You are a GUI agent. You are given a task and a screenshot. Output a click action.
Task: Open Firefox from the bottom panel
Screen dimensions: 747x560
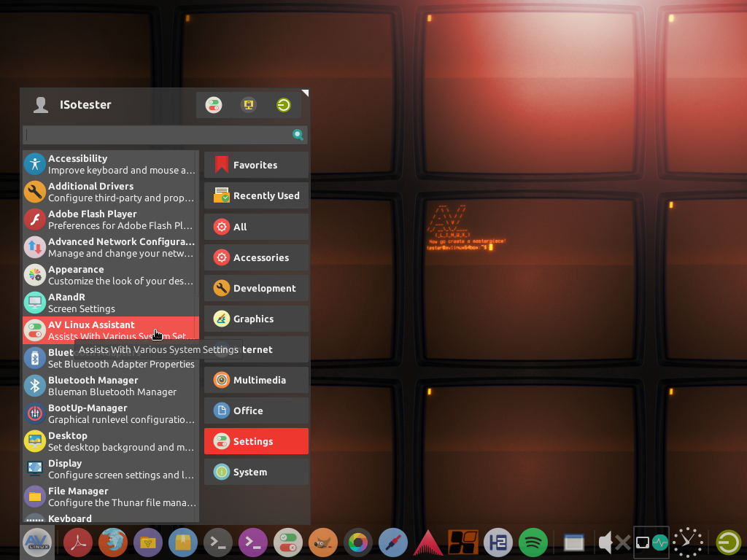click(x=113, y=543)
